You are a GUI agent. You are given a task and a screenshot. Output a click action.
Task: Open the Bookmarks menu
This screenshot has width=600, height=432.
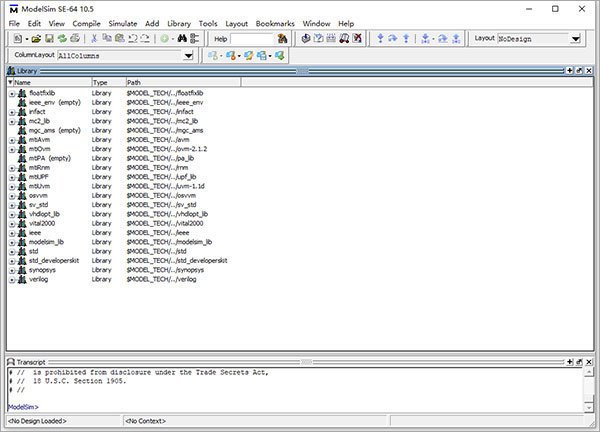(x=275, y=24)
